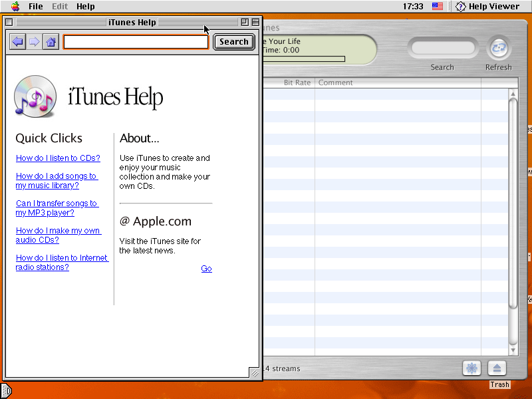Viewport: 532px width, 399px height.
Task: Open the Edit menu
Action: [60, 6]
